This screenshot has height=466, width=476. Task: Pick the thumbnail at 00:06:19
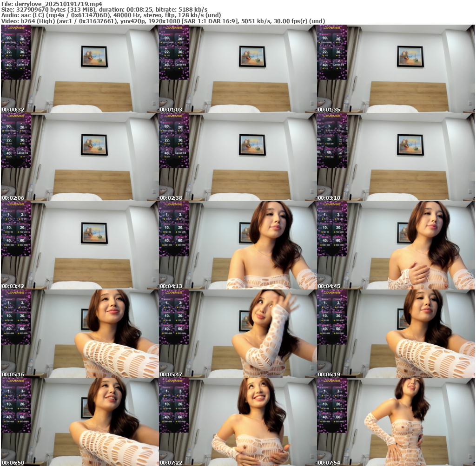(396, 334)
